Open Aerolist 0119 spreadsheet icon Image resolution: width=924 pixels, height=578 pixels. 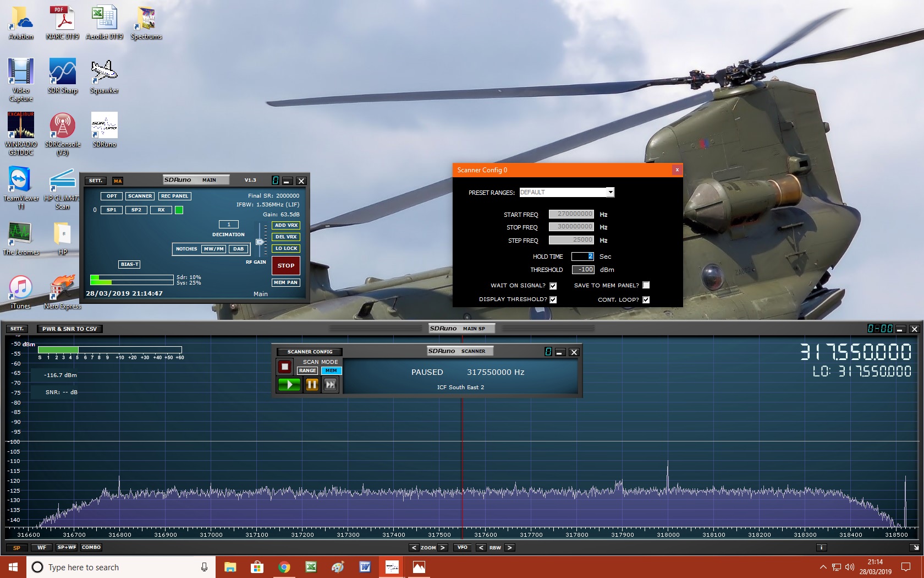[x=104, y=22]
